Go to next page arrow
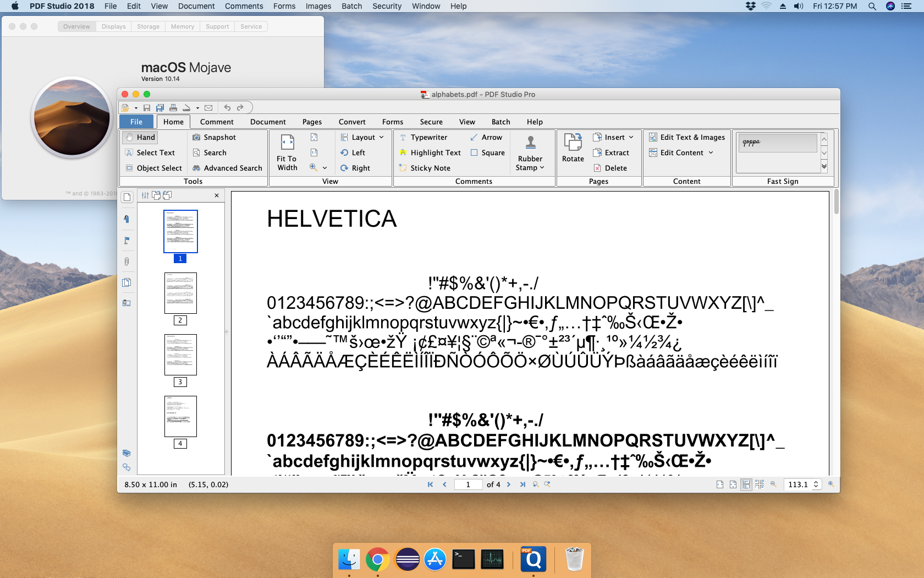Screen dimensions: 924x578 [509, 484]
